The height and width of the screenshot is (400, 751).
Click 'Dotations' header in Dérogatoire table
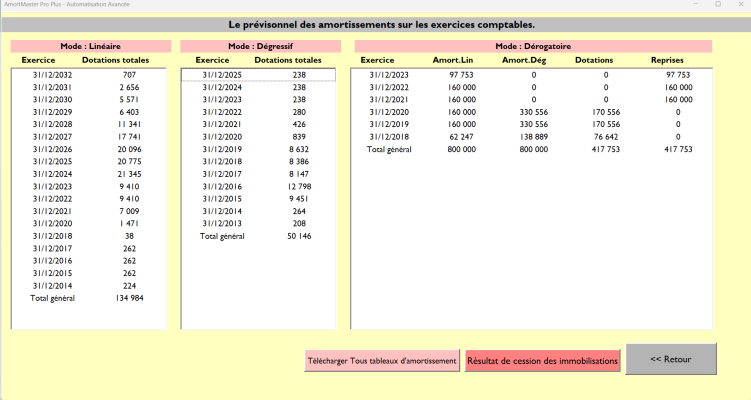(x=594, y=60)
